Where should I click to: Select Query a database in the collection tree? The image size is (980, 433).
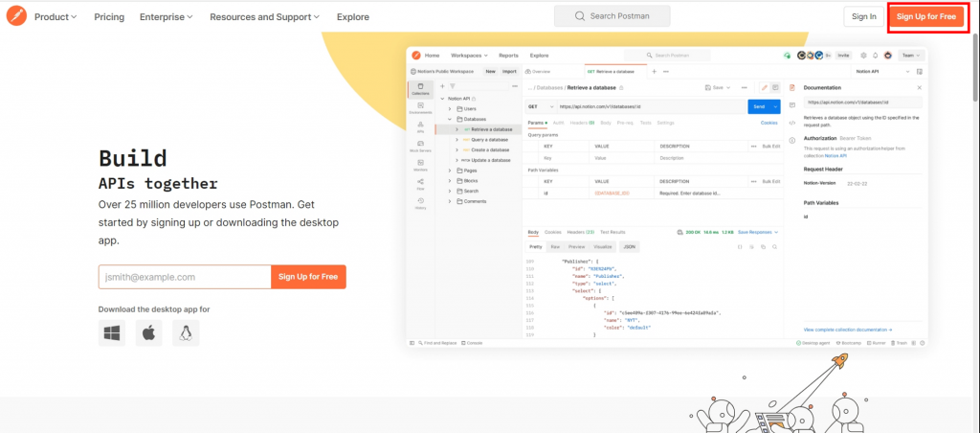click(489, 140)
